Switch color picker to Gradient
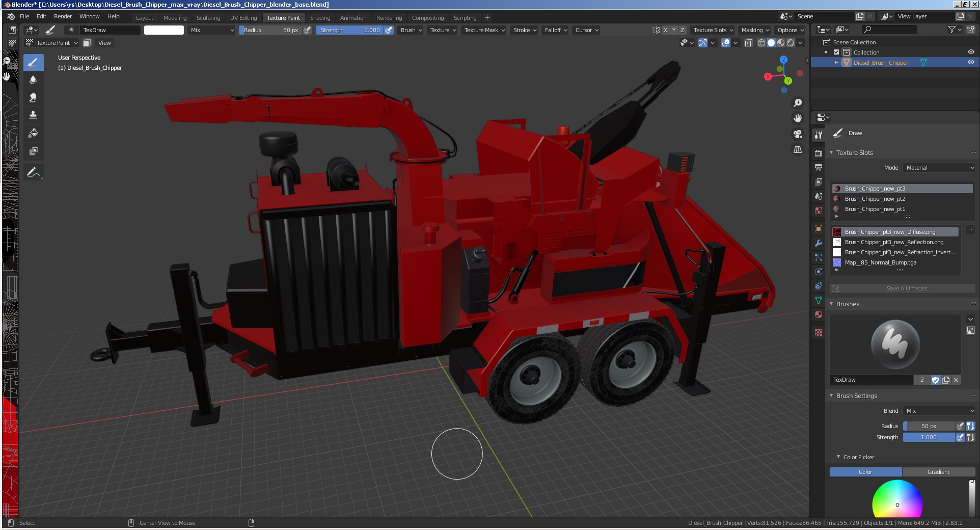Image resolution: width=980 pixels, height=530 pixels. (938, 472)
